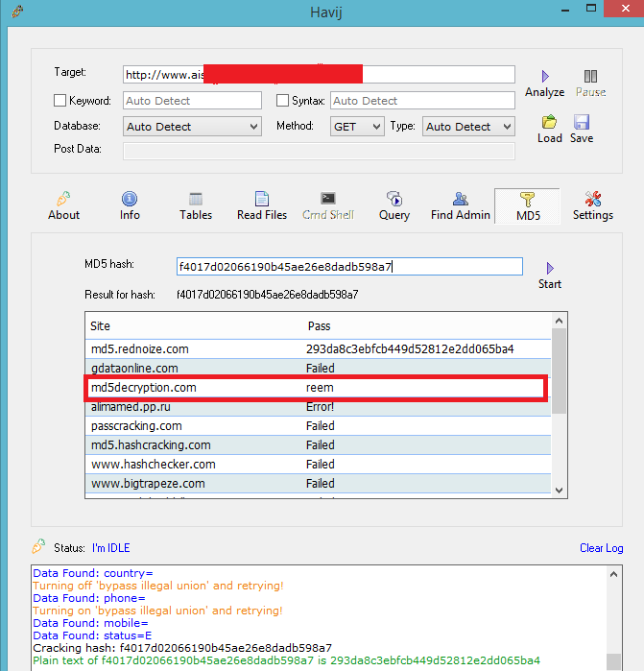Screen dimensions: 644x671
Task: Select the passcracking.com row
Action: point(318,426)
